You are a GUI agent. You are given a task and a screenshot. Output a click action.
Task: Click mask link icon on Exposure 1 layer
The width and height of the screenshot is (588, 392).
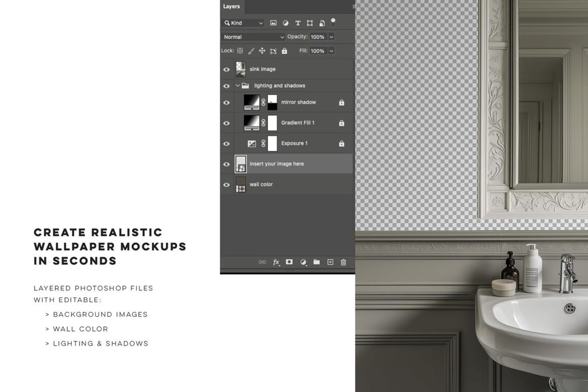coord(263,143)
